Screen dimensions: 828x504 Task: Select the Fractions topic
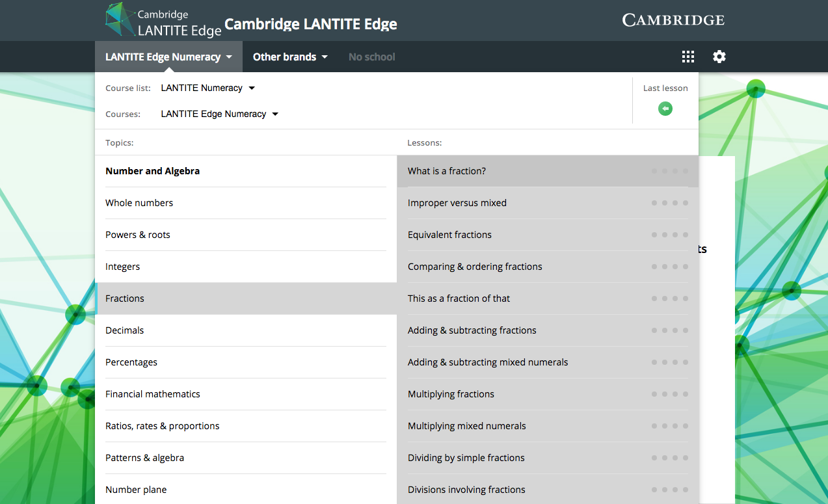(246, 298)
